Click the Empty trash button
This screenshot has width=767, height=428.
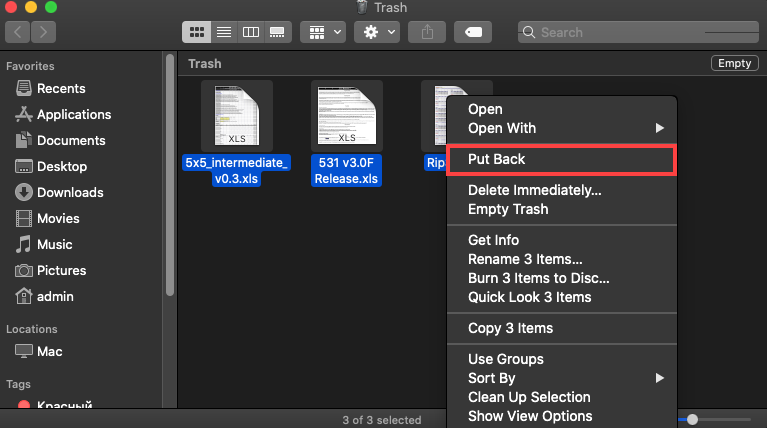[x=734, y=63]
